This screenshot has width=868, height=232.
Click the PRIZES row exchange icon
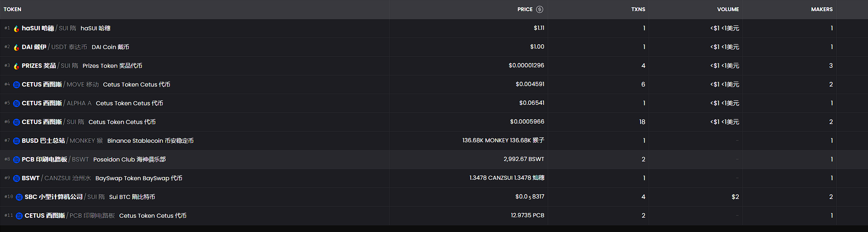click(17, 66)
